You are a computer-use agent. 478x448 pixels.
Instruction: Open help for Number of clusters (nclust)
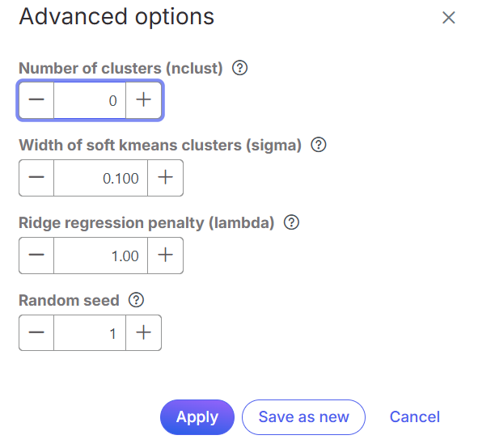[x=240, y=68]
